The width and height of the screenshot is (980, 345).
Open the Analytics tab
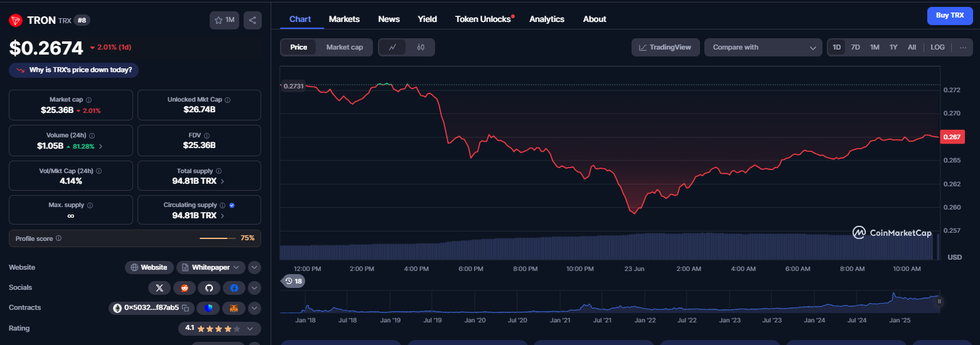(547, 19)
